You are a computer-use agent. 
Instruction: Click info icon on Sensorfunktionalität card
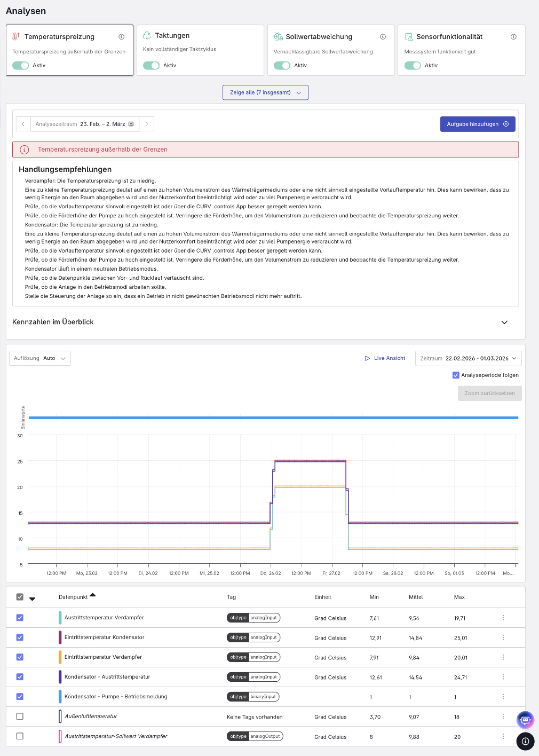click(x=513, y=37)
